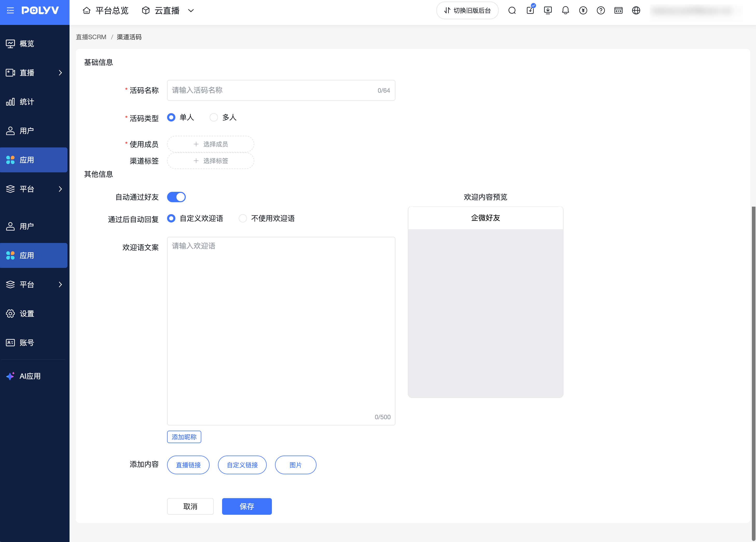Image resolution: width=756 pixels, height=542 pixels.
Task: Toggle the 自动通过好友 switch
Action: point(176,197)
